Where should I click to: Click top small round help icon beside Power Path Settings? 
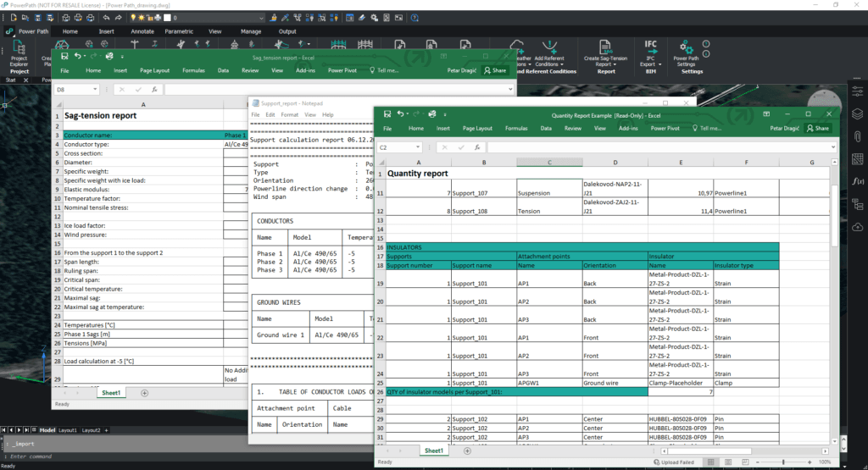[706, 44]
